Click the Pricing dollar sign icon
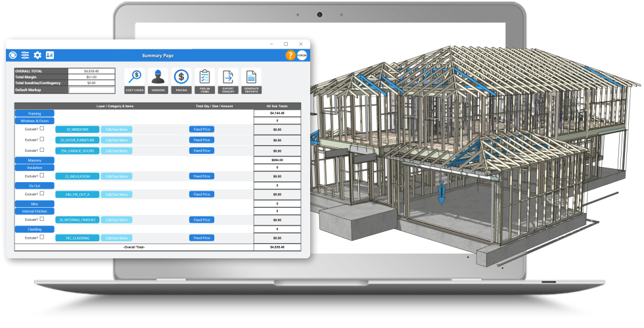 coord(181,76)
